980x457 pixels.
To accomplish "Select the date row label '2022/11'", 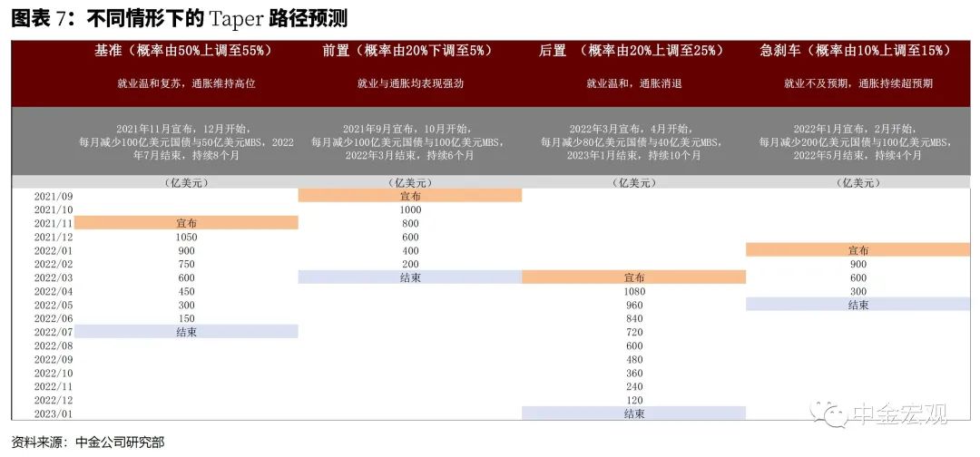I will point(52,386).
